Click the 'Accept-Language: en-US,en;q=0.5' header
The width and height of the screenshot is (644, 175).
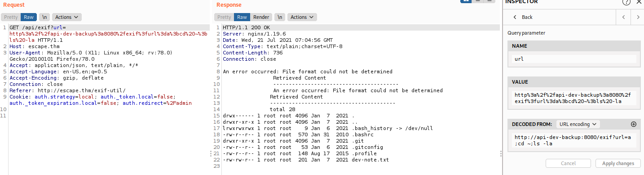coord(58,72)
